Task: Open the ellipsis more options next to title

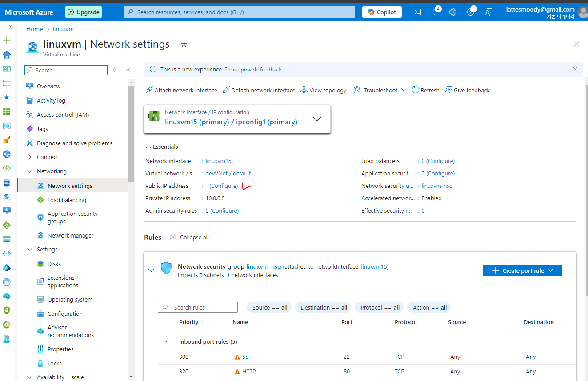Action: [x=198, y=44]
